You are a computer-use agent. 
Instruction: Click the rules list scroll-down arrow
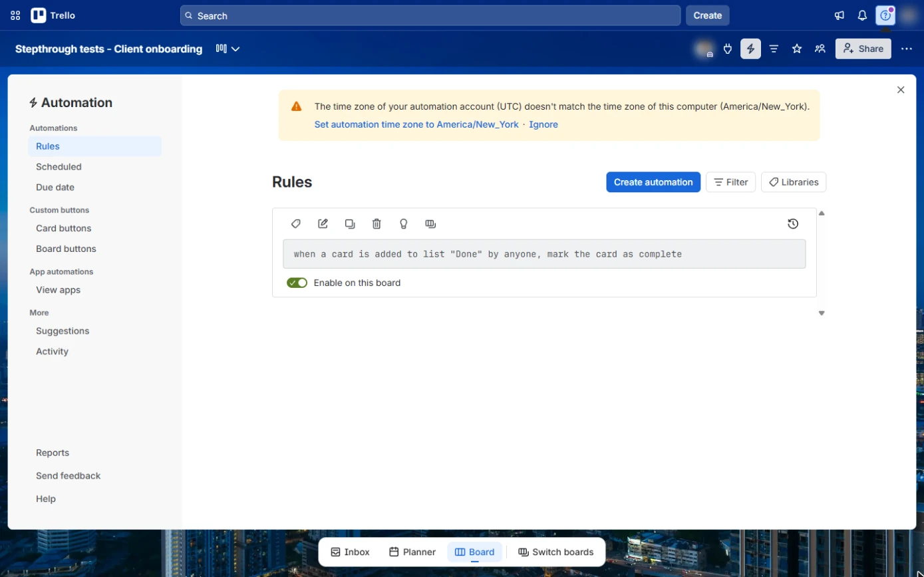click(x=822, y=313)
